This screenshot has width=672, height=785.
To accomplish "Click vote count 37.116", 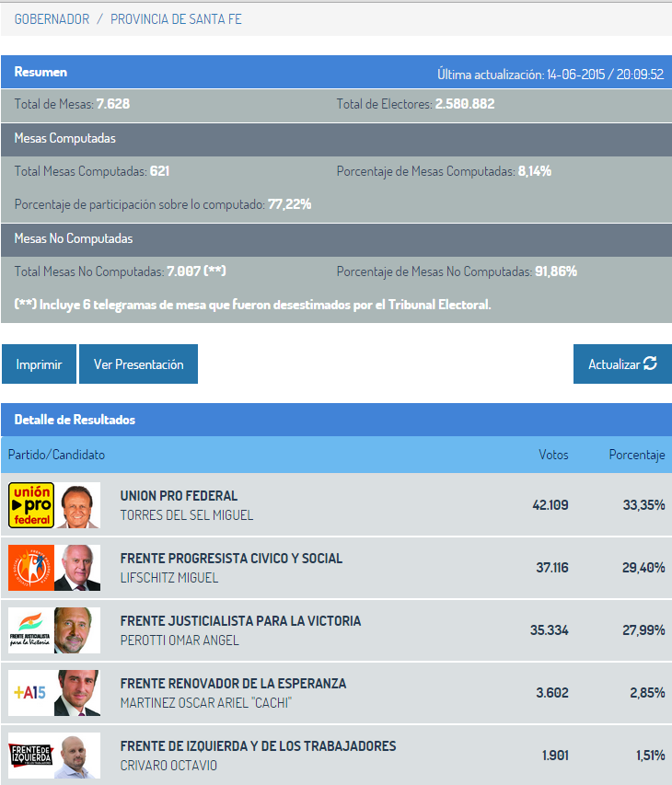I will [552, 567].
